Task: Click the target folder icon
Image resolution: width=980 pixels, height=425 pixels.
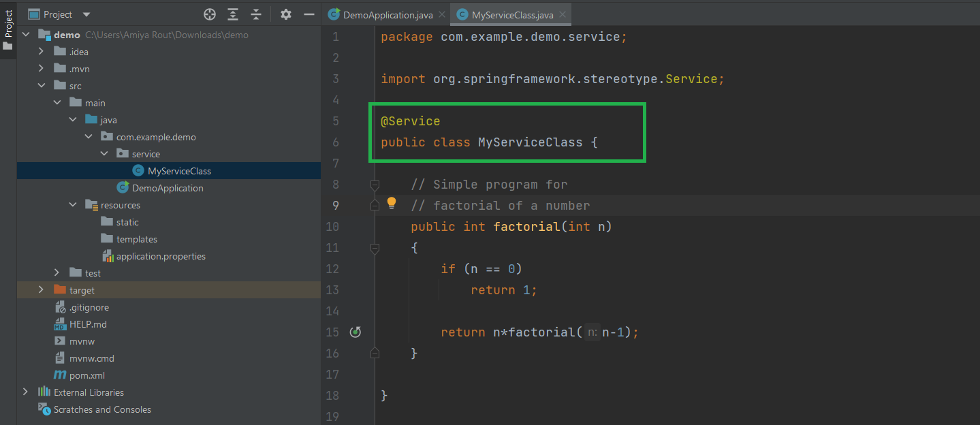Action: (60, 289)
